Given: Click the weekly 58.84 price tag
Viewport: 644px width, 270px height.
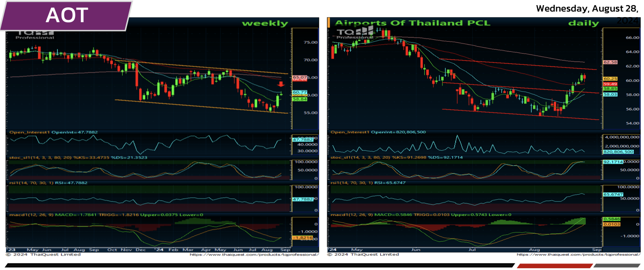Looking at the screenshot, I should [x=300, y=99].
